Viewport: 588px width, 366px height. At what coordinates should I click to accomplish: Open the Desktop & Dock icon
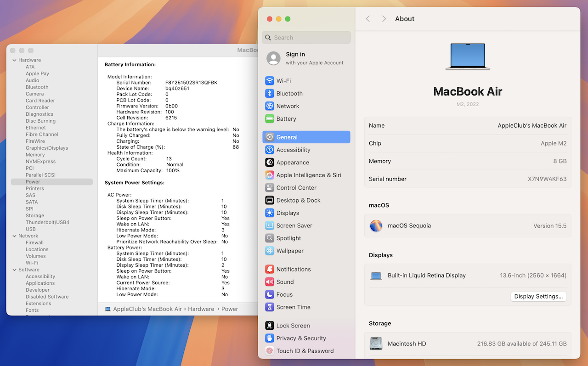[270, 200]
